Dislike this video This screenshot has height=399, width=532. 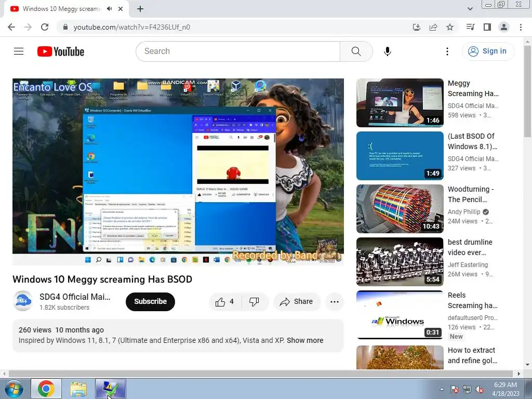coord(254,302)
